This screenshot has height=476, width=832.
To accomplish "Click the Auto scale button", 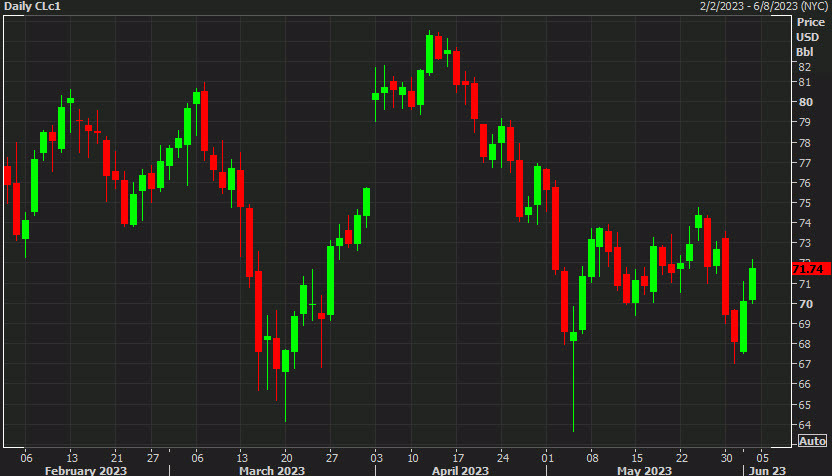I will tap(812, 441).
